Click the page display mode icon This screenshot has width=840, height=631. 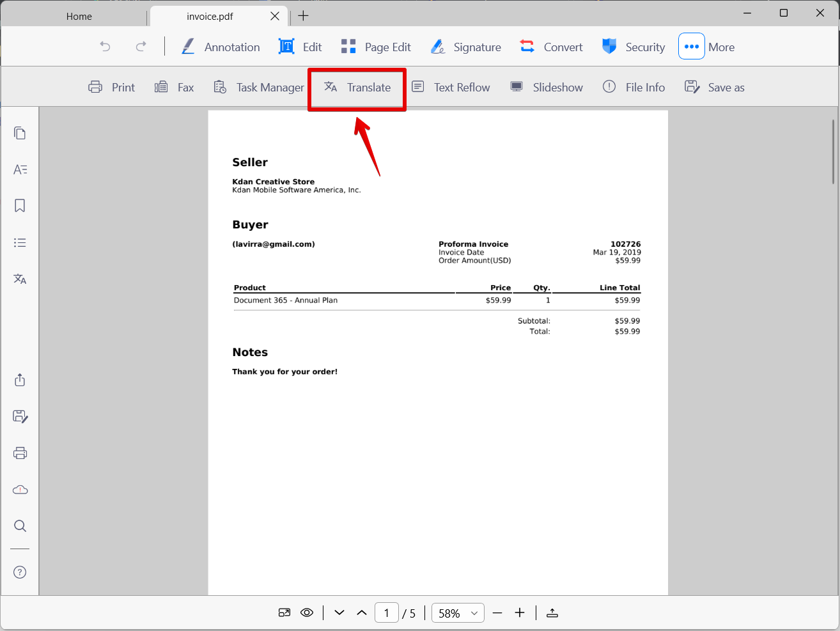click(284, 612)
